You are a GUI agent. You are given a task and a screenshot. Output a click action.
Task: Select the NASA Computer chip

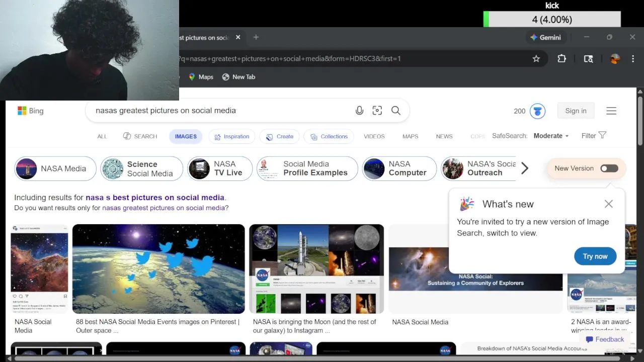(x=399, y=168)
